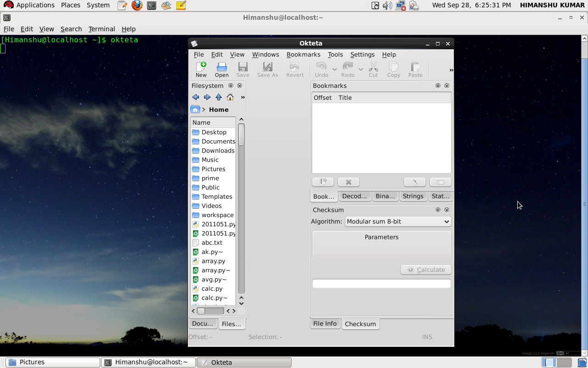The width and height of the screenshot is (588, 368).
Task: Go back in Filesystem panel
Action: click(196, 97)
